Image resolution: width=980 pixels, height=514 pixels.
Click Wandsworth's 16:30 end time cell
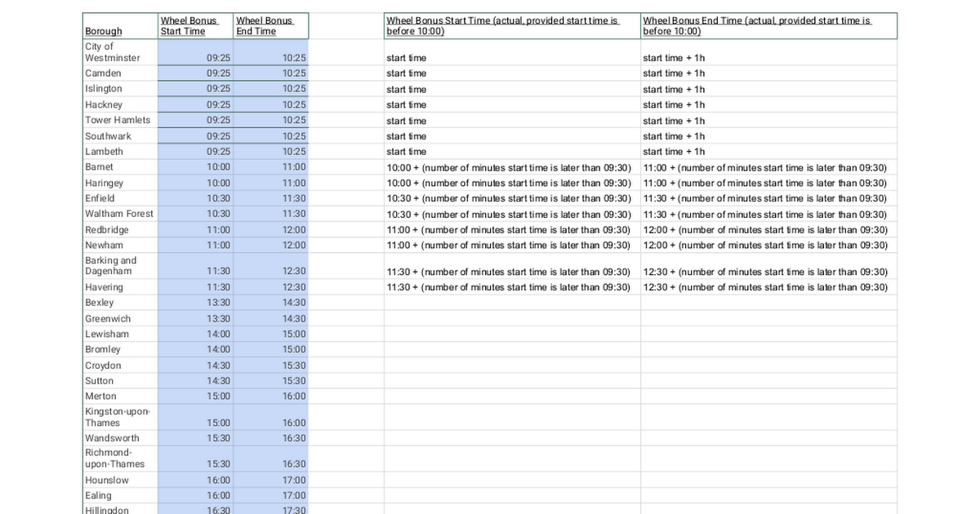pyautogui.click(x=270, y=438)
